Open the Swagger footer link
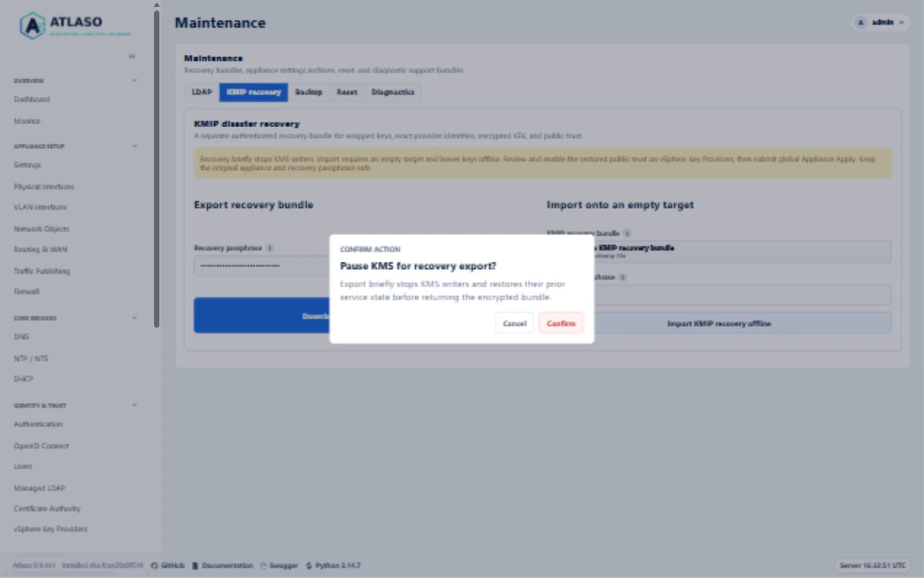 (x=279, y=565)
